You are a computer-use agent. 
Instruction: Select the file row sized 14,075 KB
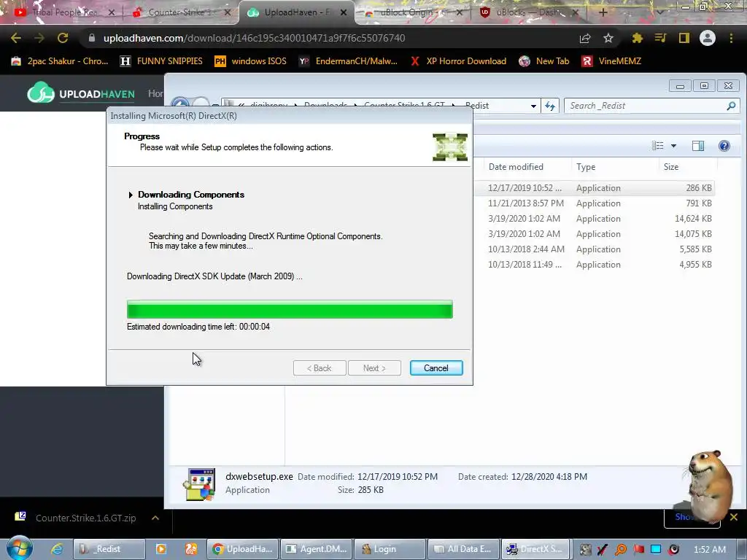pos(595,234)
